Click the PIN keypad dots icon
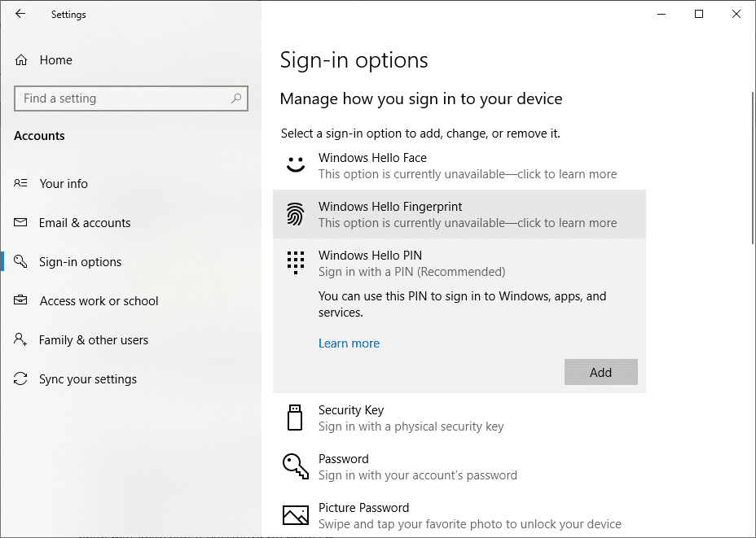This screenshot has height=538, width=756. (295, 262)
